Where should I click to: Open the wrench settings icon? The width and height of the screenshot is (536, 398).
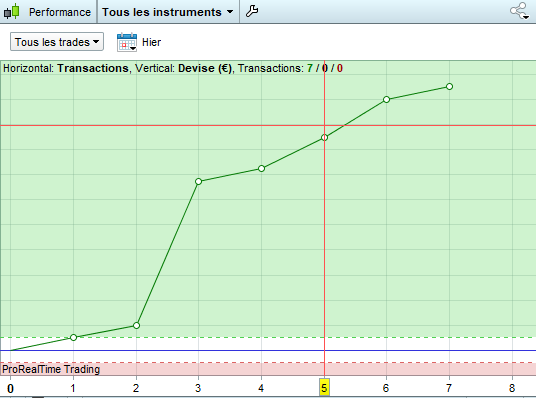coord(252,12)
